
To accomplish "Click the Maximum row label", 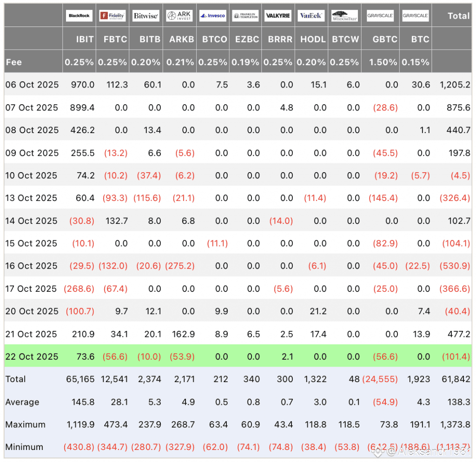I will [26, 424].
